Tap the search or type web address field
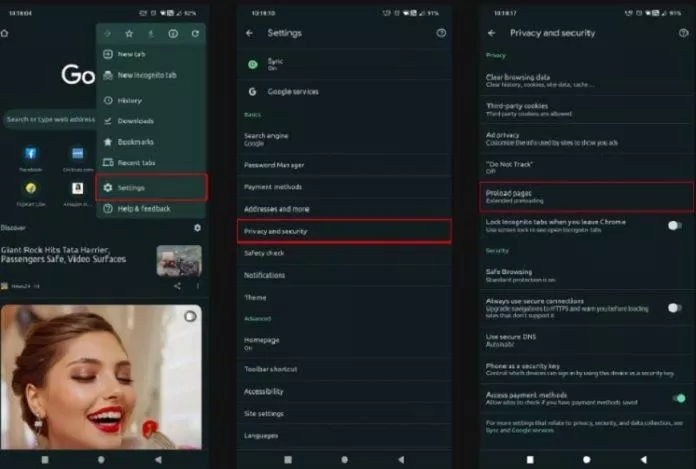This screenshot has height=469, width=696. pos(48,119)
